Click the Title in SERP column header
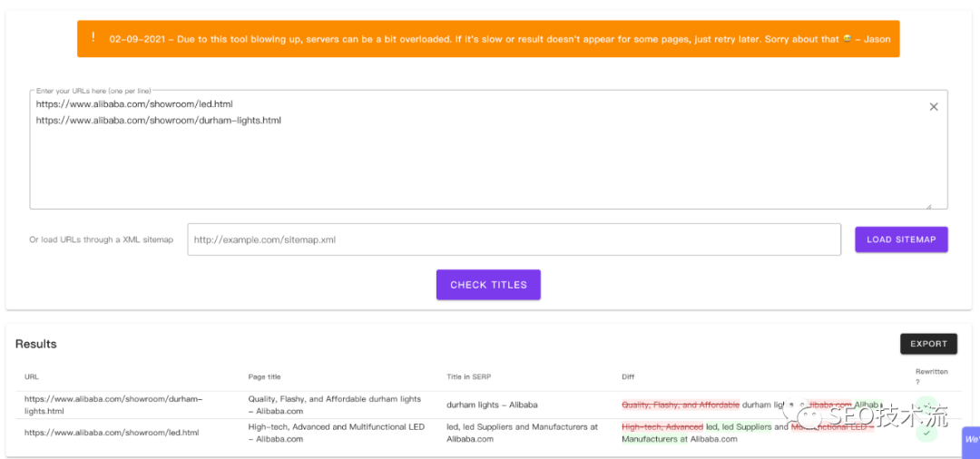Viewport: 980px width, 459px height. [467, 376]
